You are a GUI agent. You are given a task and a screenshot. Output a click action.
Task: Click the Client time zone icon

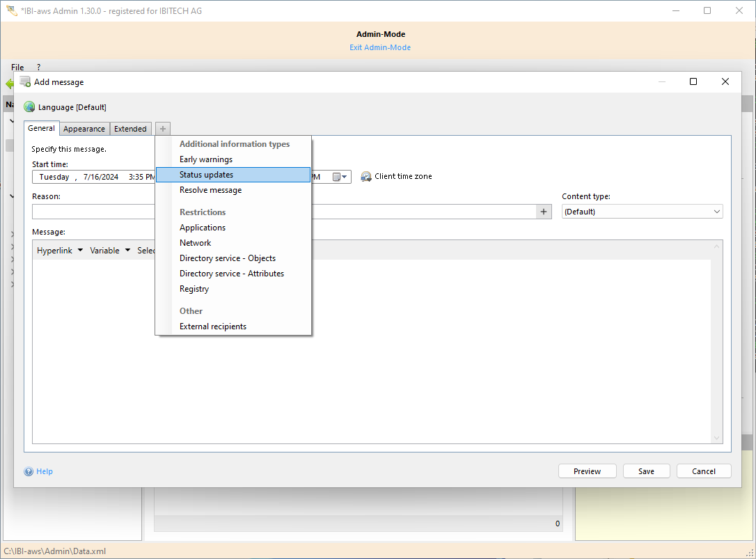[x=366, y=177]
